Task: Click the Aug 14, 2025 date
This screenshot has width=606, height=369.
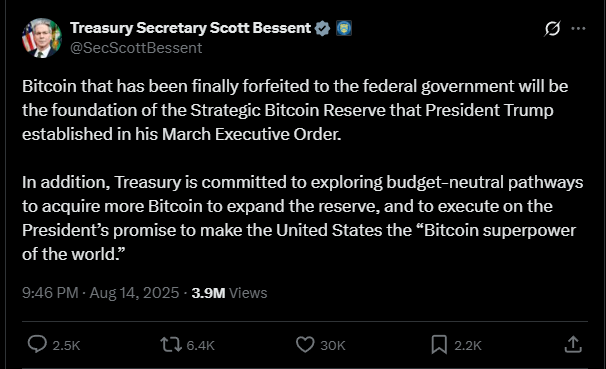Action: click(x=134, y=293)
